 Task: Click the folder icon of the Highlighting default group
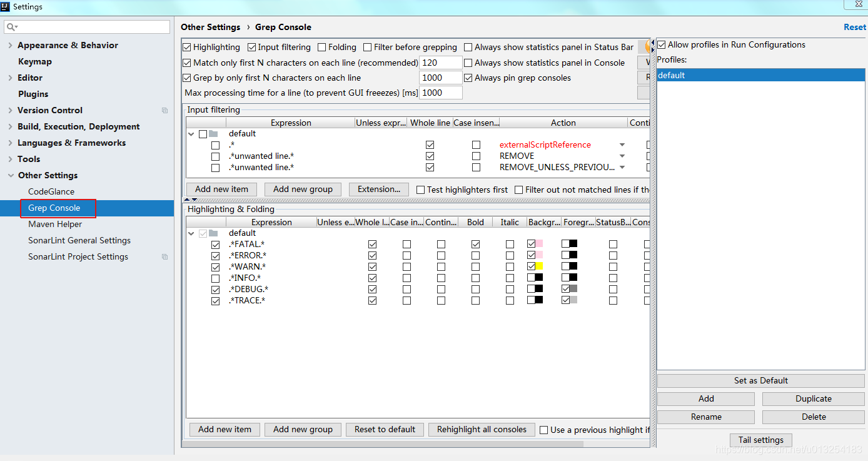(x=213, y=233)
